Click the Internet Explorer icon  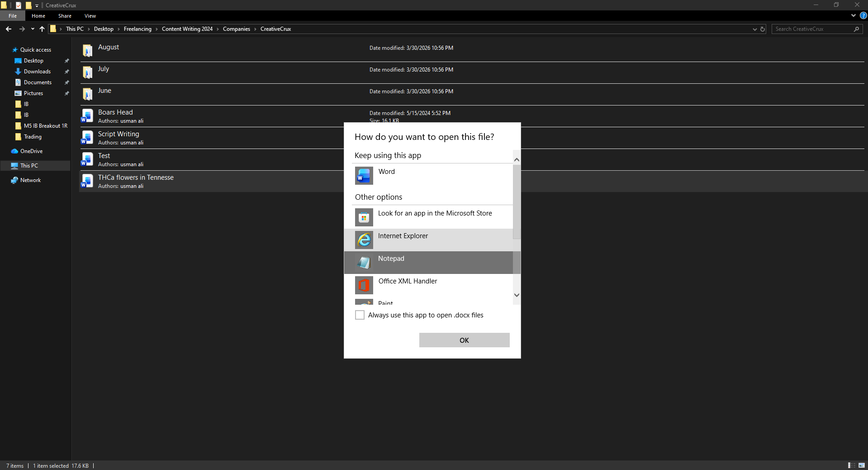[364, 240]
